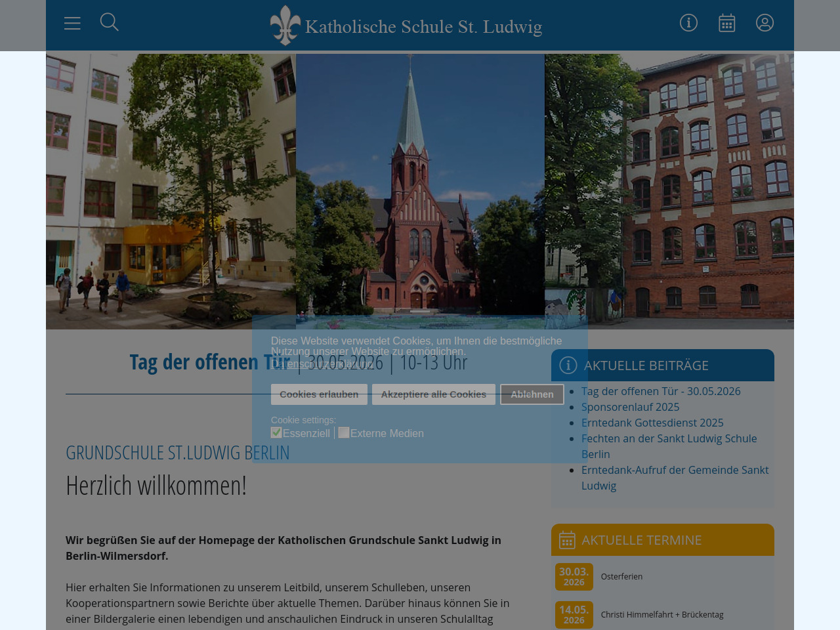Screen dimensions: 840x630
Task: Select the Osterferien calendar entry
Action: point(621,577)
